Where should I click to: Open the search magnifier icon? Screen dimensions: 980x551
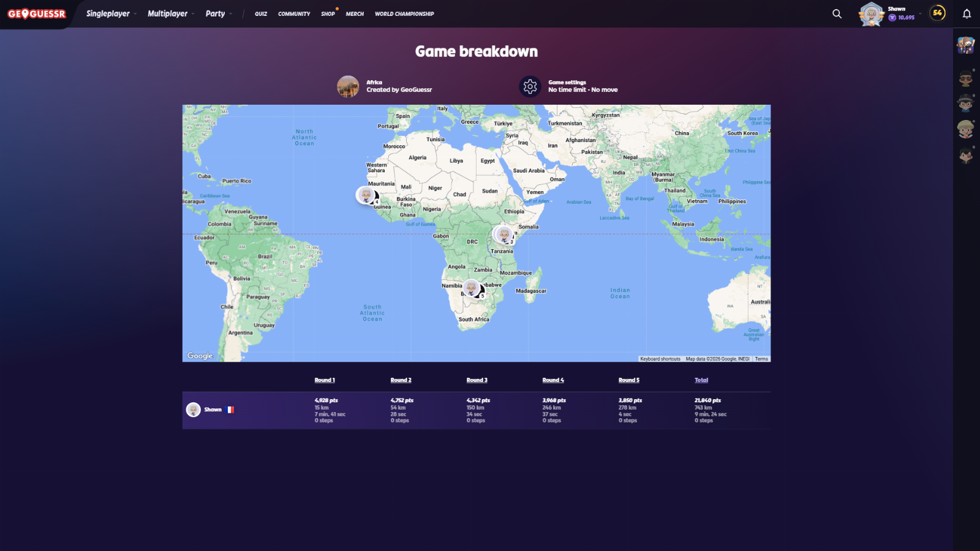(x=837, y=13)
